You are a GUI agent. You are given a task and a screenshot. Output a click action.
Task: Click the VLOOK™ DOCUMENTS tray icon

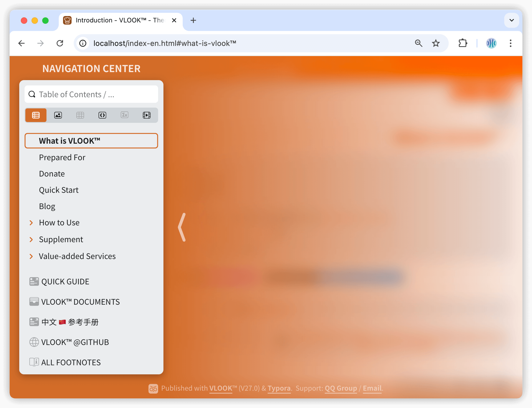34,302
